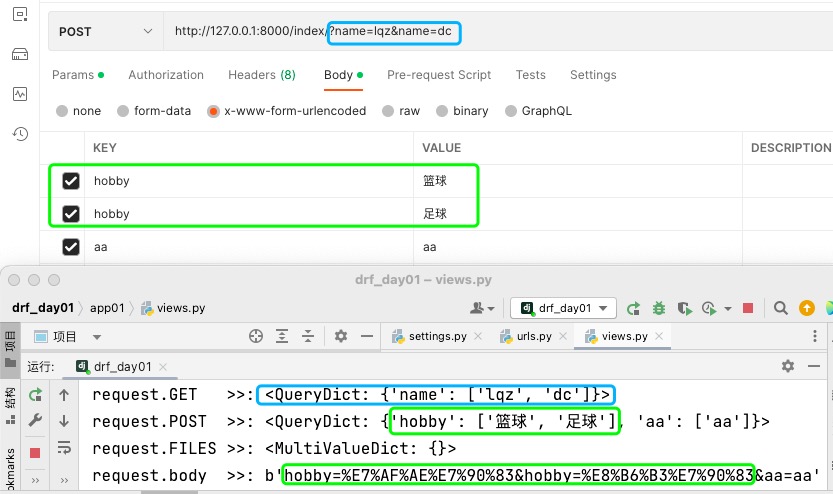Open the POST method dropdown
Viewport: 833px width, 494px height.
coord(105,32)
